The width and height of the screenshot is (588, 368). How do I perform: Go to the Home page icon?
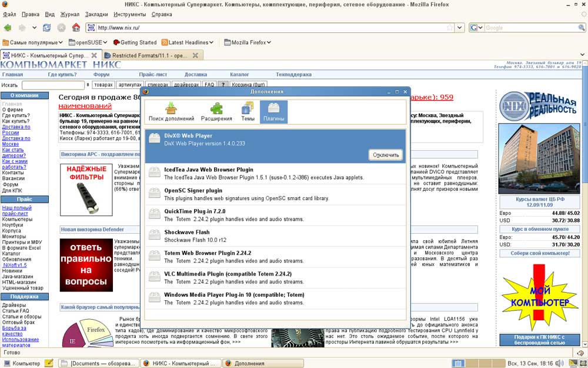coord(75,28)
